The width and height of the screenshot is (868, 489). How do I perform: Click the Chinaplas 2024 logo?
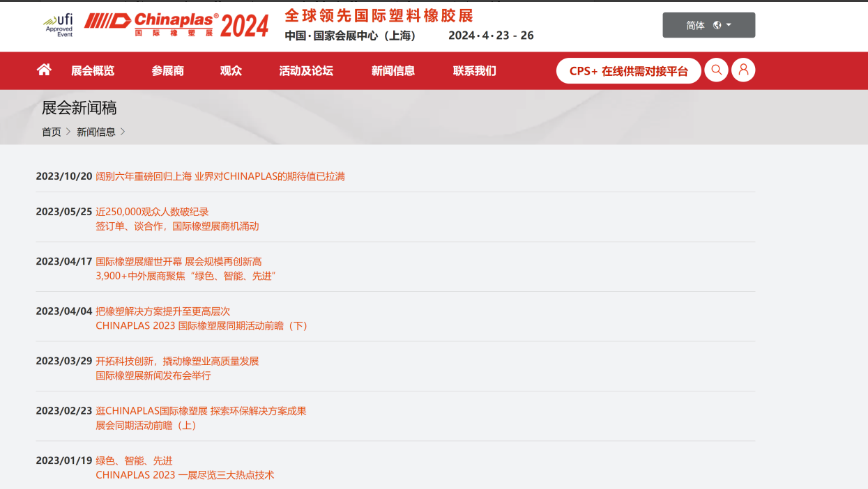click(176, 25)
